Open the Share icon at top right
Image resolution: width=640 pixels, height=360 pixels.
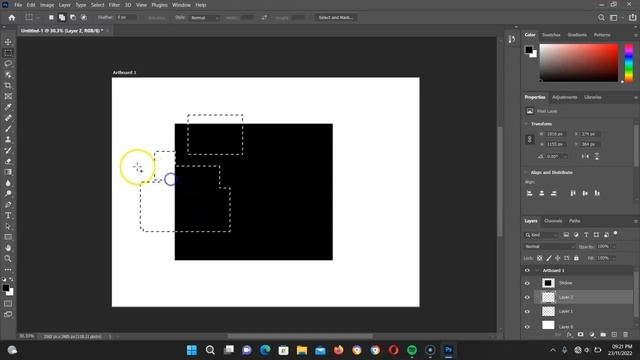632,18
